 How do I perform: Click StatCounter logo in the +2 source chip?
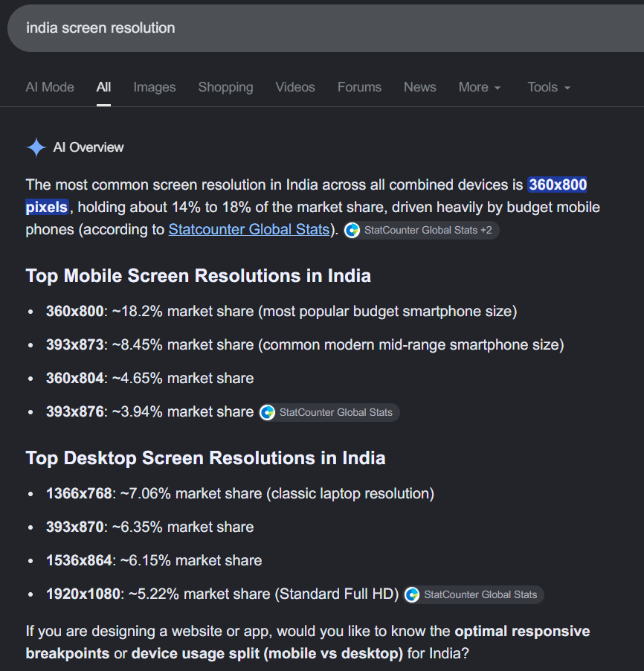352,230
